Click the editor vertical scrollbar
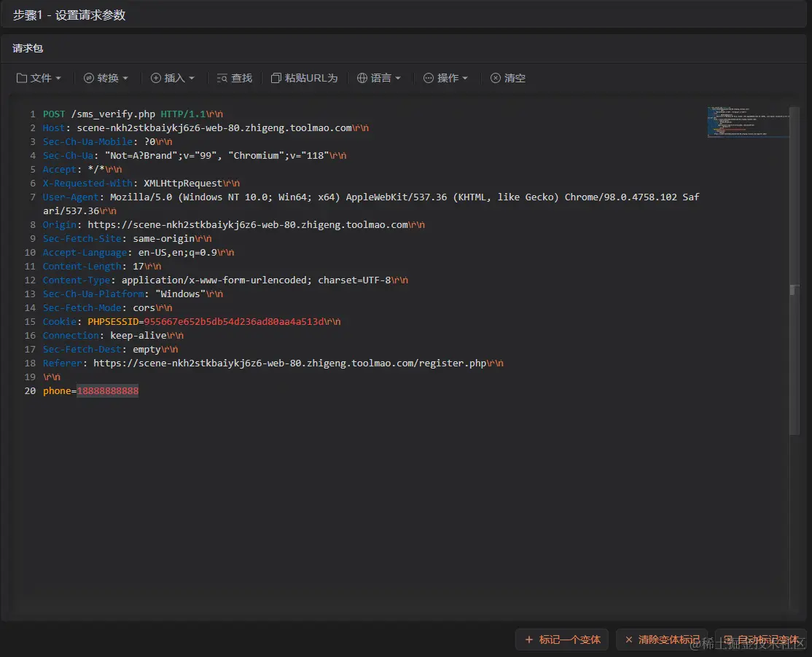This screenshot has height=657, width=812. pyautogui.click(x=794, y=269)
